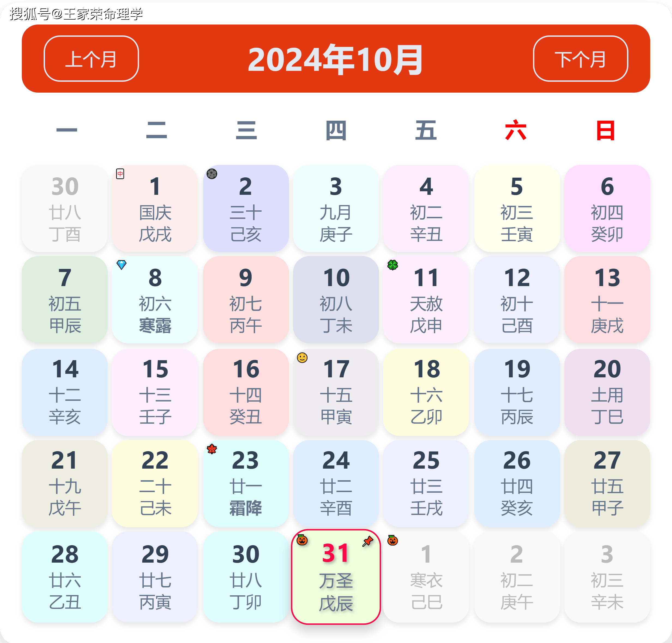This screenshot has height=643, width=672.
Task: Click the pumpkin icon on November 1 cell
Action: 393,540
